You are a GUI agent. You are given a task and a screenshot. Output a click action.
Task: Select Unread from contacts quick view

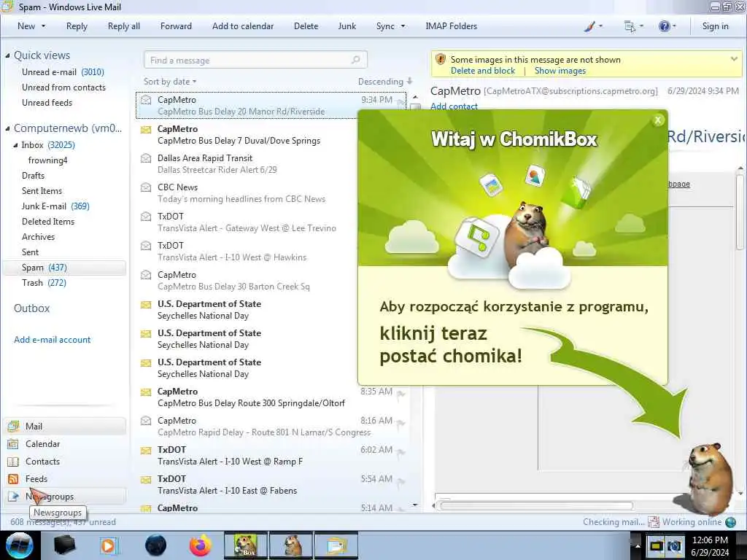click(63, 87)
